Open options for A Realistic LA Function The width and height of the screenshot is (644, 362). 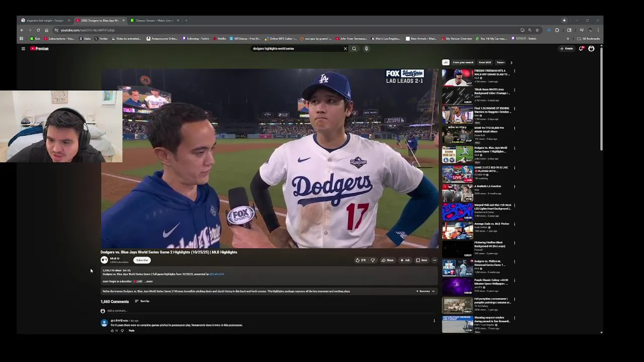tap(514, 187)
